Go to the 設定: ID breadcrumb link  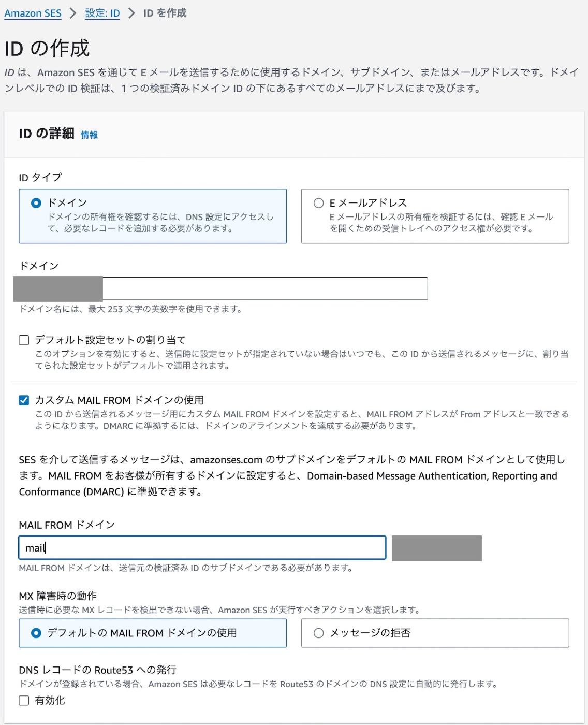pos(102,13)
